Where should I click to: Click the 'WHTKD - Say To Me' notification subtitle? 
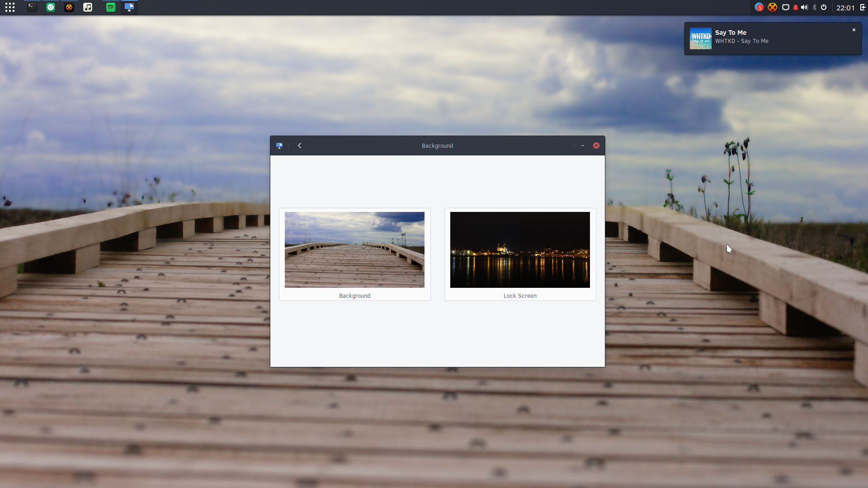[x=742, y=41]
